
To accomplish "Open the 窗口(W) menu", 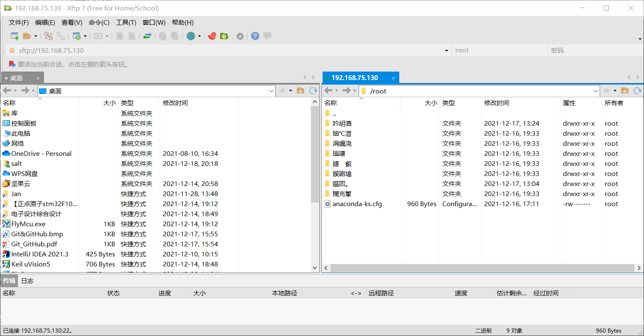I will tap(154, 23).
